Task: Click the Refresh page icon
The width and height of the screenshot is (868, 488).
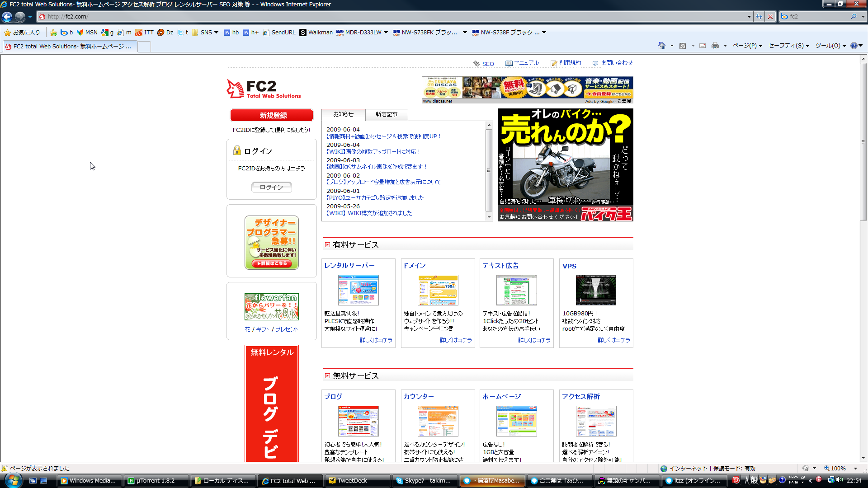Action: (x=759, y=17)
